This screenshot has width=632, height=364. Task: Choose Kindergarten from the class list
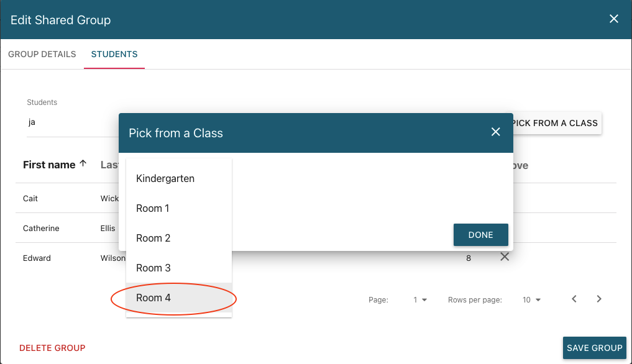click(x=165, y=179)
